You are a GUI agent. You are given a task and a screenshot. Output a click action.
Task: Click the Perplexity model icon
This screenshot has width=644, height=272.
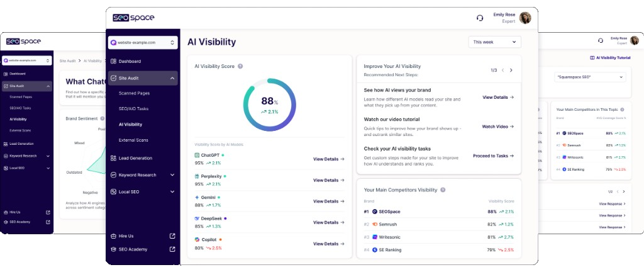[197, 176]
